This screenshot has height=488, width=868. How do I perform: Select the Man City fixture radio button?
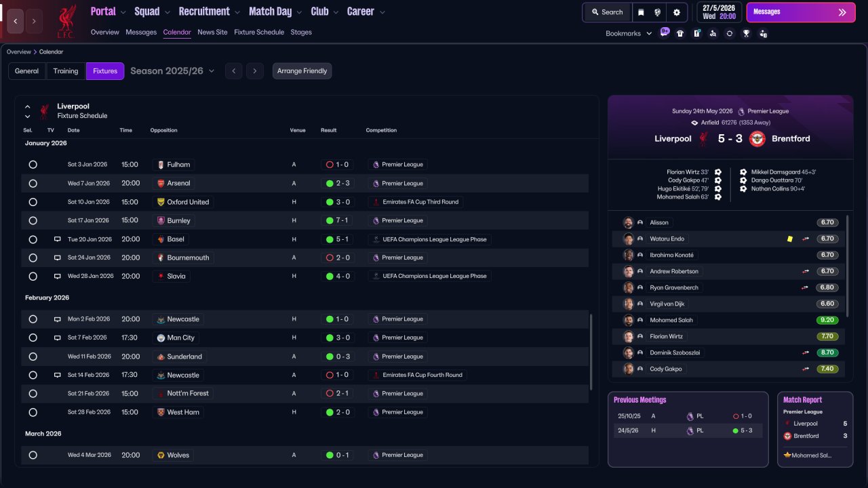tap(33, 338)
